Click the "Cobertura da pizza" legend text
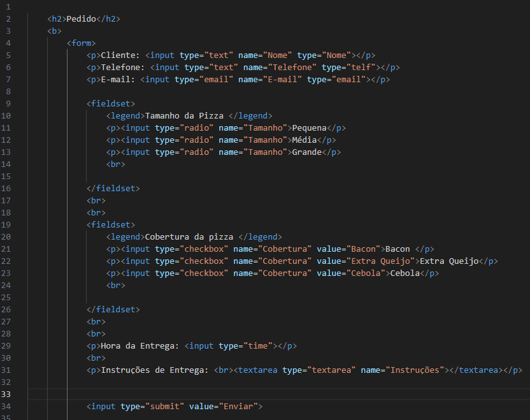This screenshot has height=420, width=530. [189, 236]
